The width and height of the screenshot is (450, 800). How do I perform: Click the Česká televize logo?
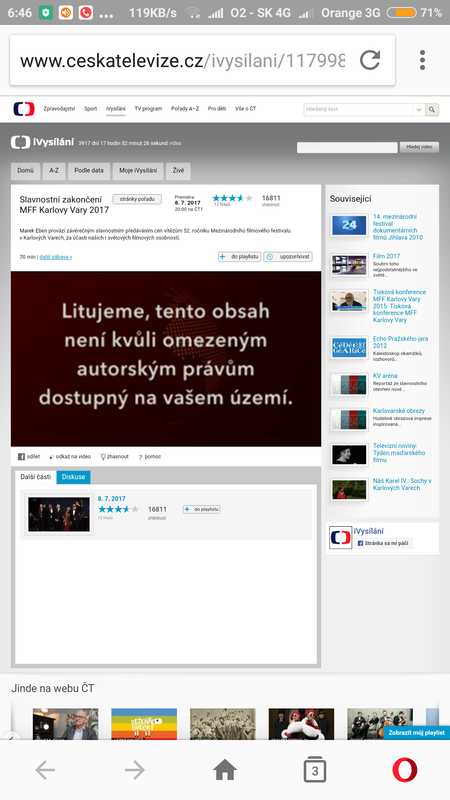[x=23, y=109]
